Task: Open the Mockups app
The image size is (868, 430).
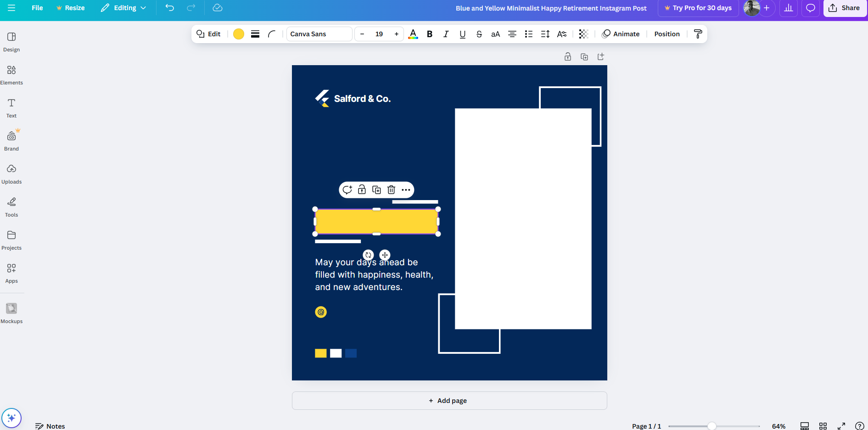Action: 11,313
